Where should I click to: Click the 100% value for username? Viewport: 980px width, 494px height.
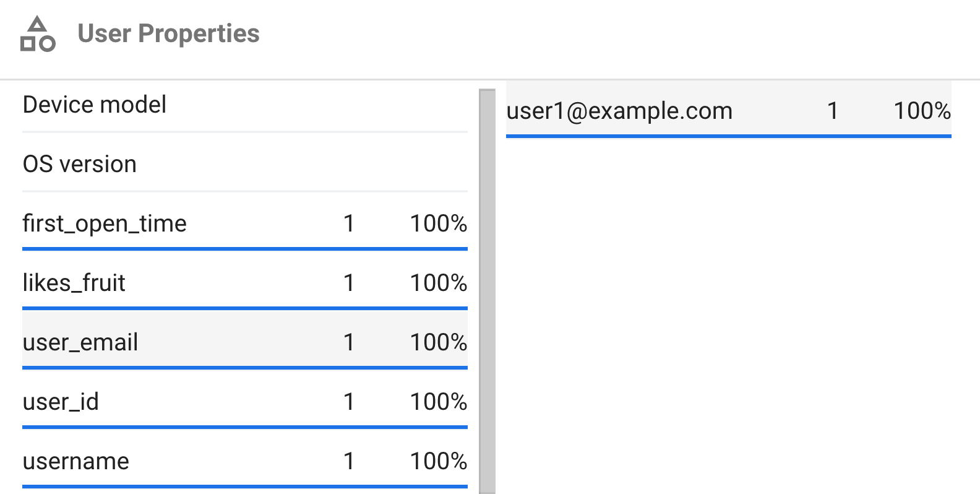(x=439, y=461)
